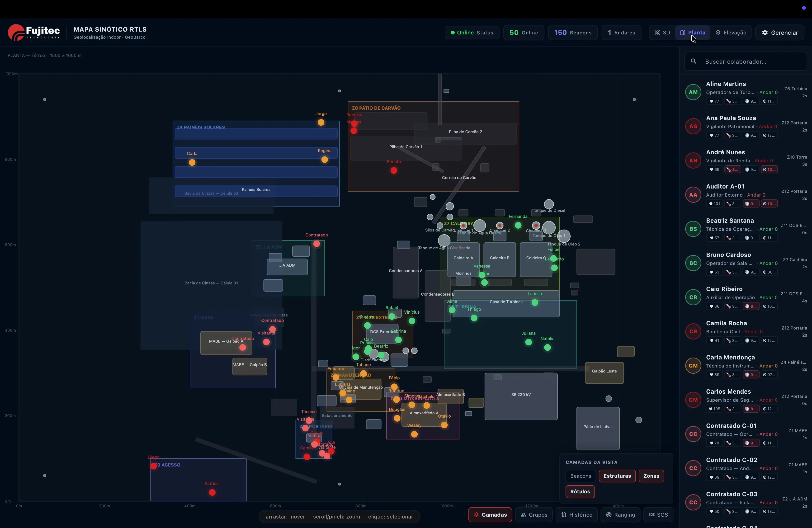
Task: Select the CC avatar of Contratado C-01
Action: coord(693,434)
